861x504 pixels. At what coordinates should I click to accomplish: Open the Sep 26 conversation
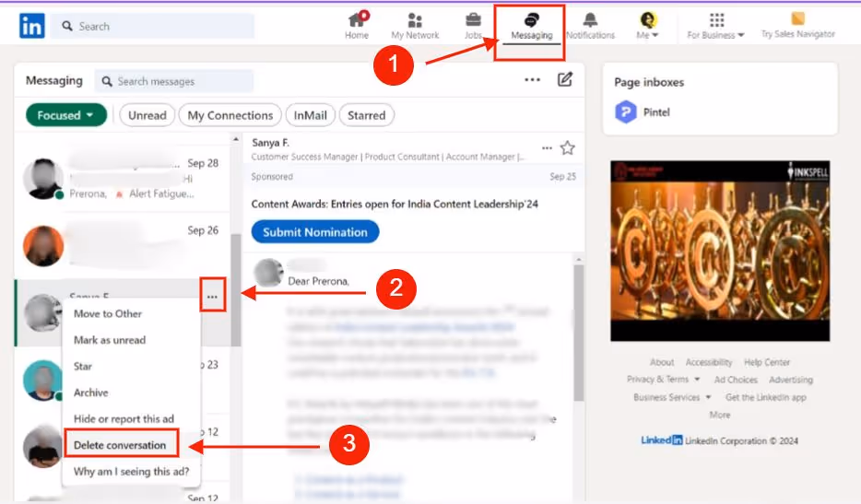(x=123, y=245)
